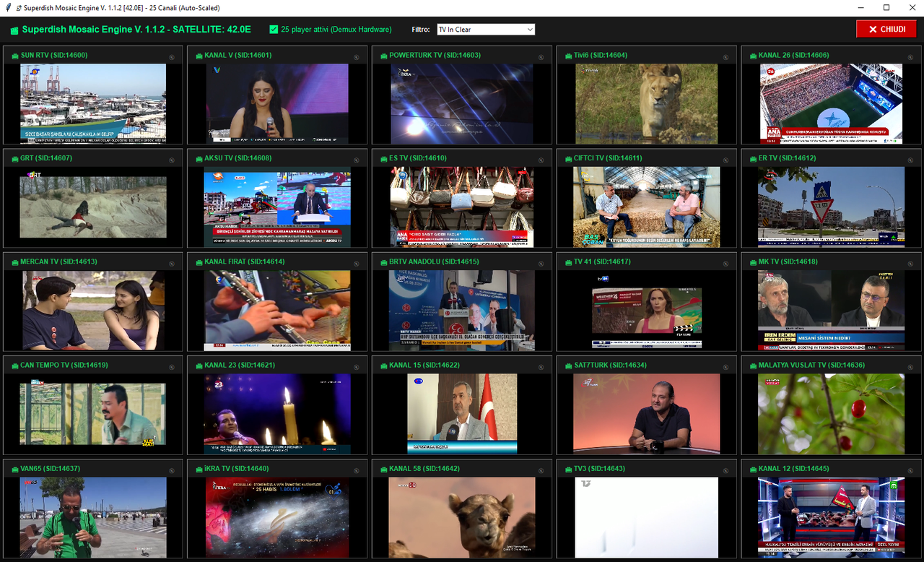Click the Superdish Mosaic Engine SATELLITE: 42.0E heading
Image resolution: width=924 pixels, height=562 pixels.
tap(136, 30)
